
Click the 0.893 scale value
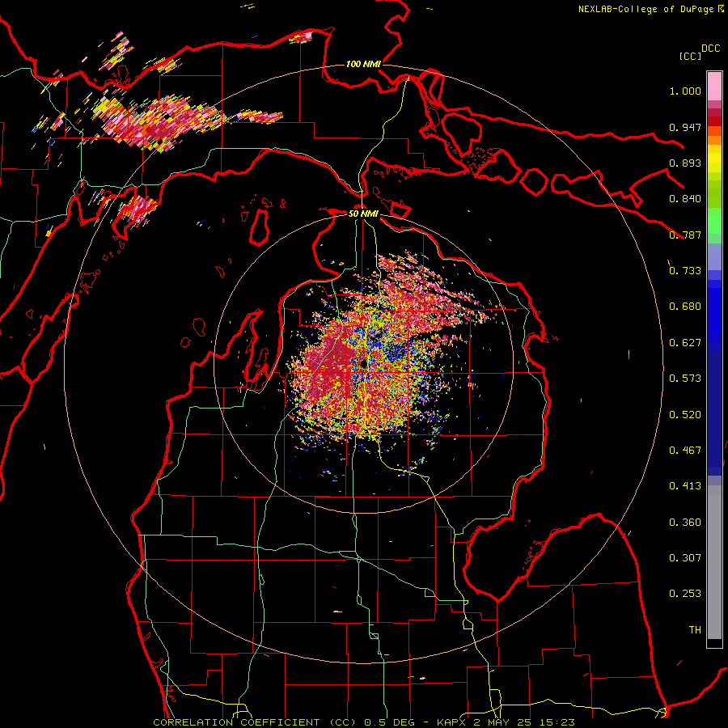685,163
